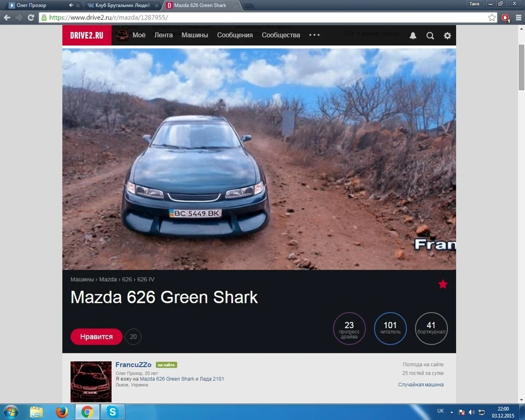Screen dimensions: 525x420
Task: Open the 41 бортжурнал circle
Action: (431, 329)
